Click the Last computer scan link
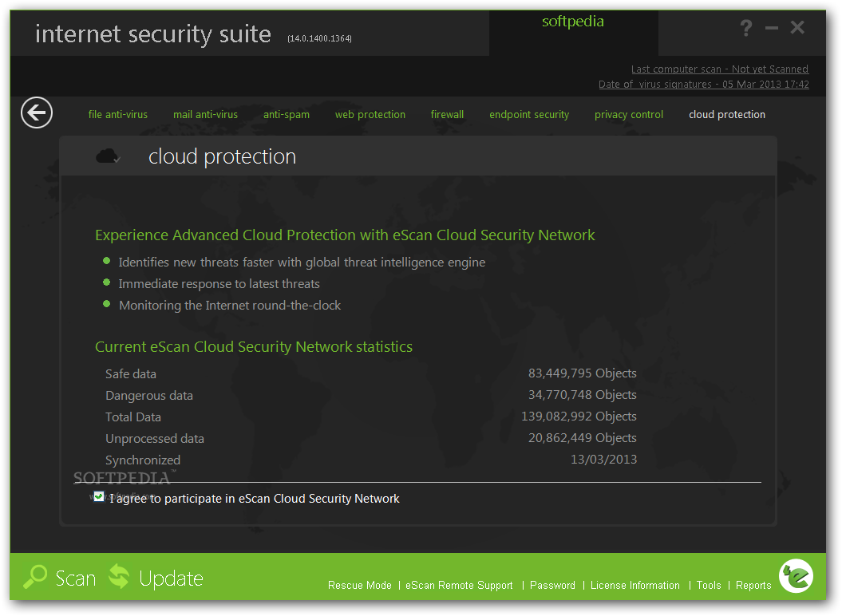Screen dimensions: 842x616 720,69
